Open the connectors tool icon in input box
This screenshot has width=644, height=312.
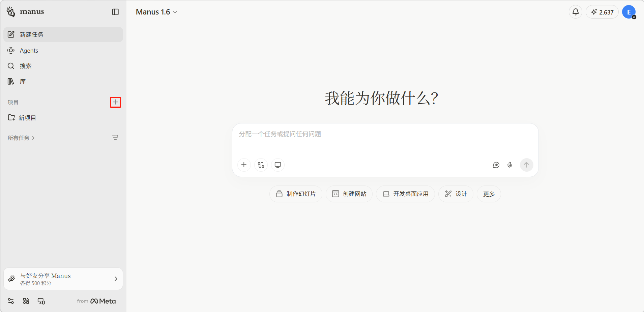[261, 165]
